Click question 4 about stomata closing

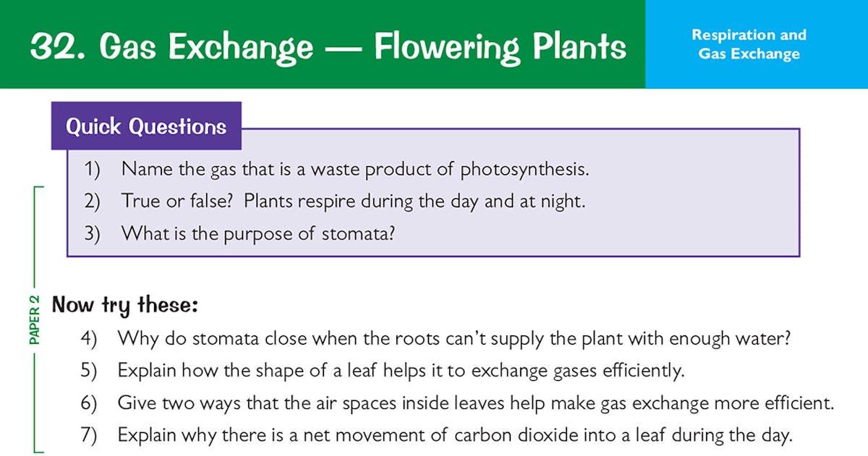click(x=453, y=339)
